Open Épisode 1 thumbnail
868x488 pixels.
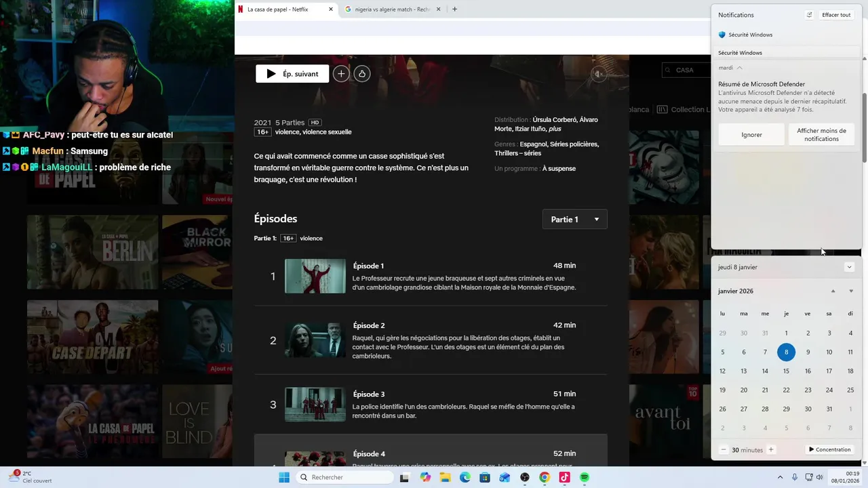point(315,276)
